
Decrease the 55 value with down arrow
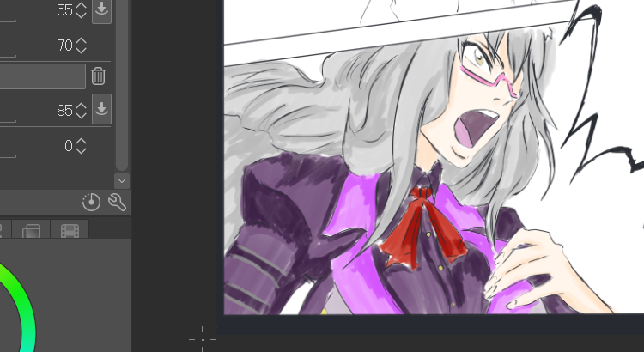point(82,15)
